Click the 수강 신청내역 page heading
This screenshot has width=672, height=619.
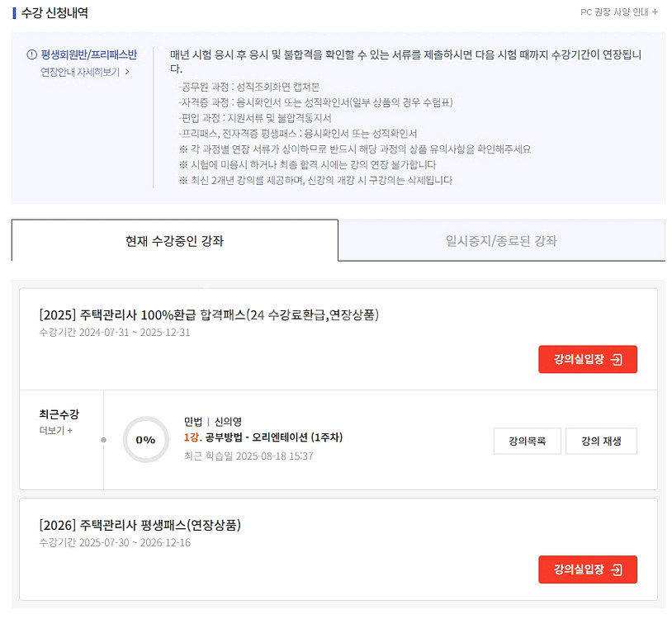pos(54,13)
